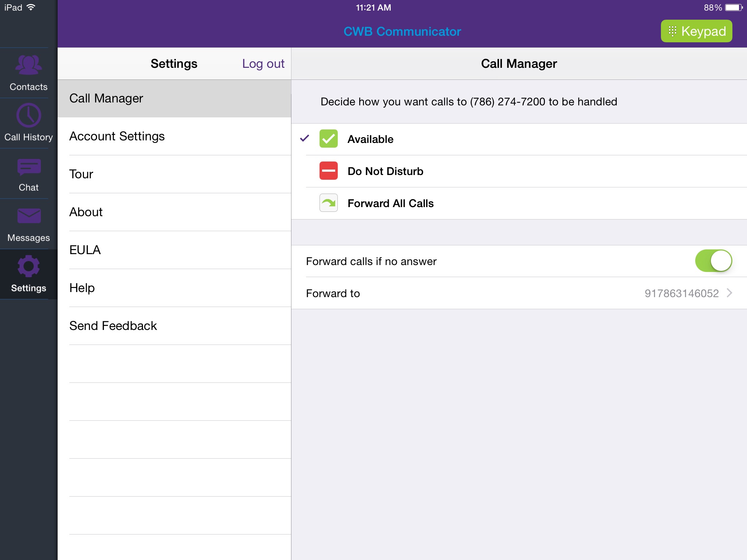Tap the Log out link
Viewport: 747px width, 560px height.
[263, 64]
